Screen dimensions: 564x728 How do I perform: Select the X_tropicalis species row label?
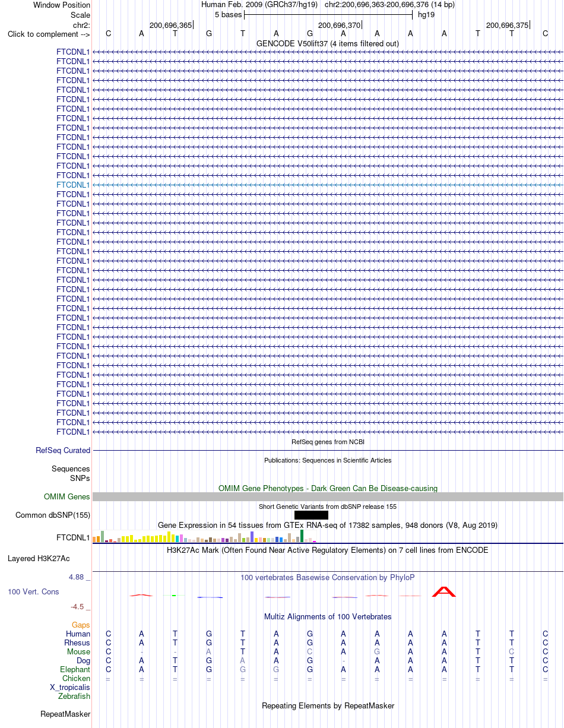(70, 688)
